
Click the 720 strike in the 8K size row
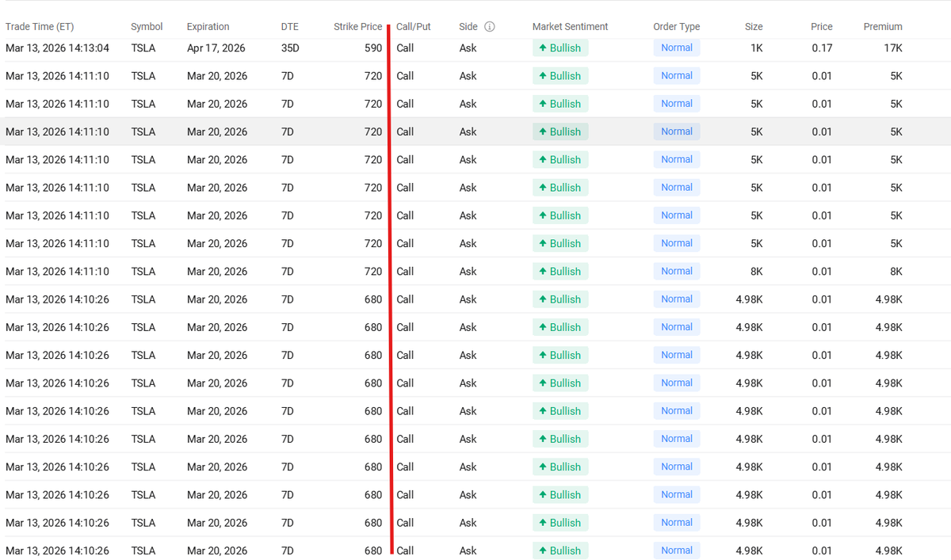coord(373,271)
